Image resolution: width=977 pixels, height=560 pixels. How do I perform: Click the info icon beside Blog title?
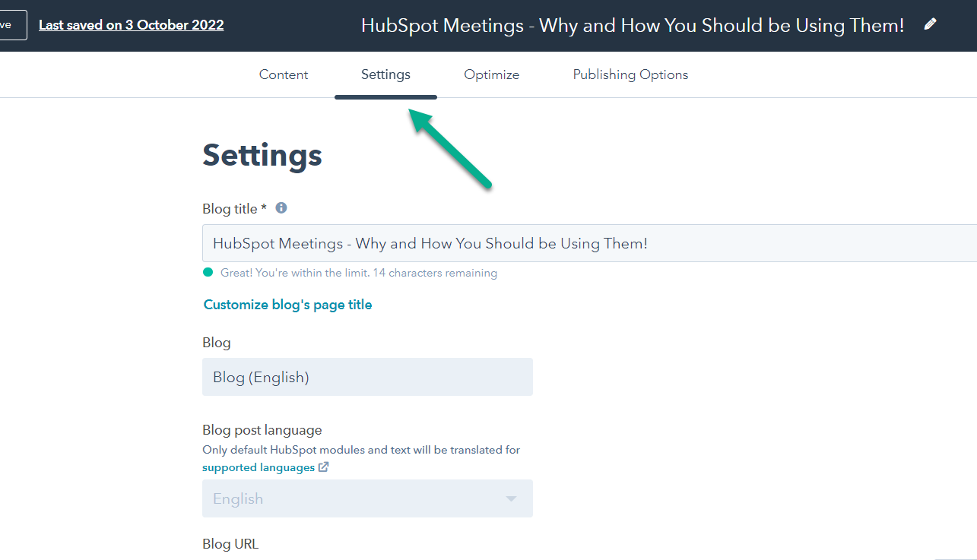tap(281, 208)
